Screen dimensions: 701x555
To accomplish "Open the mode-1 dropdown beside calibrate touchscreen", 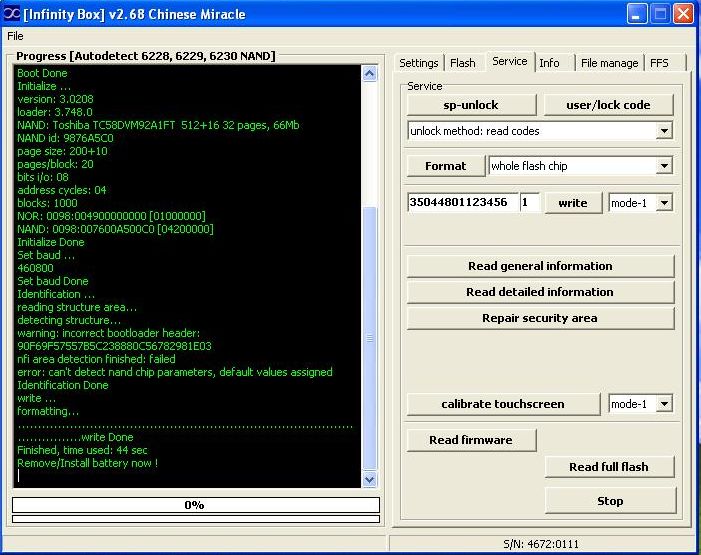I will (664, 404).
